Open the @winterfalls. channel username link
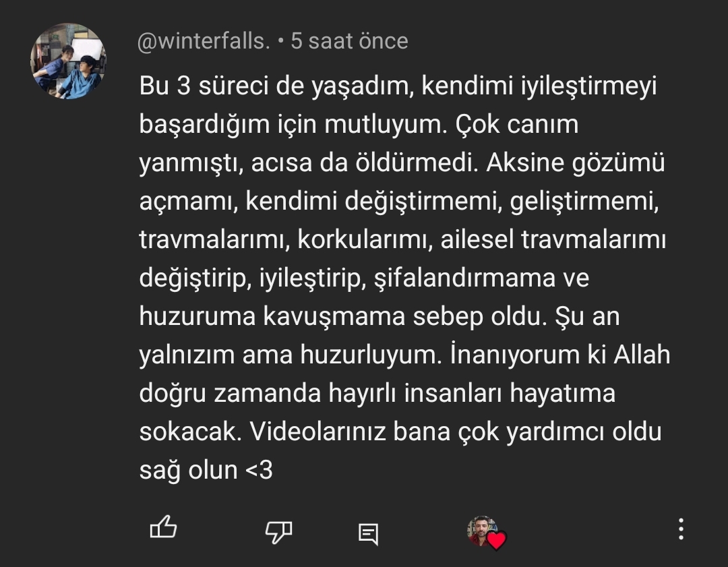Image resolution: width=728 pixels, height=567 pixels. 204,41
